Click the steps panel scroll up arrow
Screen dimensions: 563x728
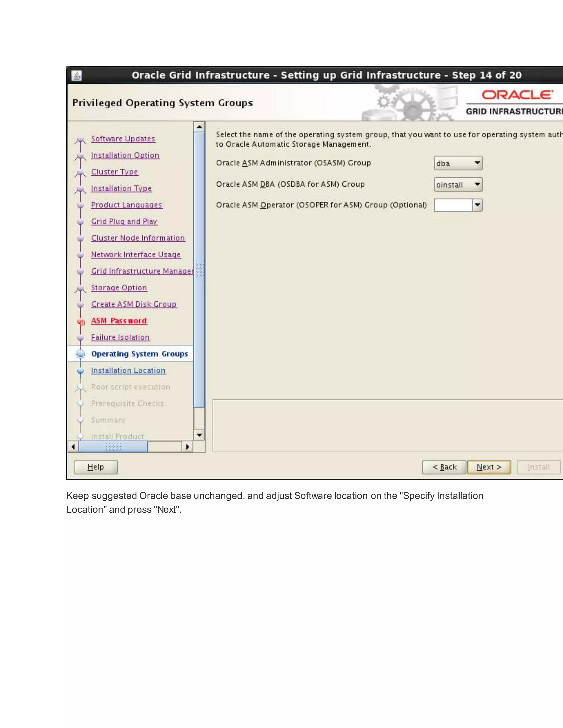click(x=199, y=127)
